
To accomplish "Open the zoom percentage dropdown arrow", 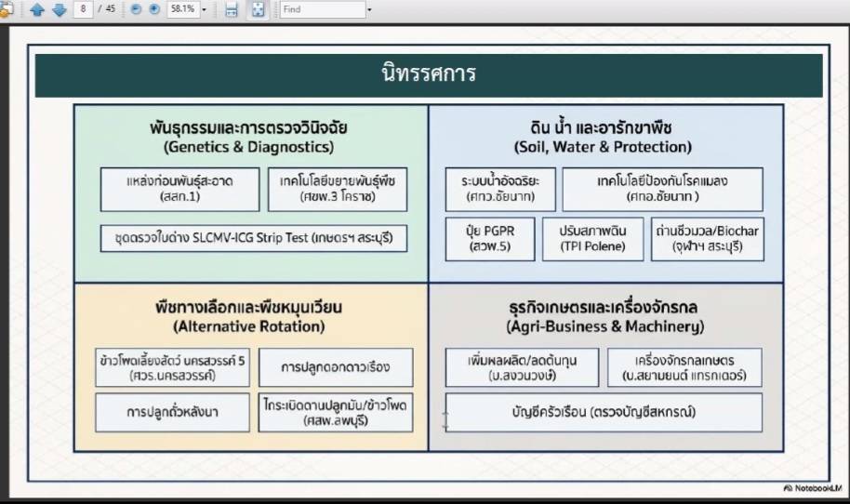I will point(204,10).
